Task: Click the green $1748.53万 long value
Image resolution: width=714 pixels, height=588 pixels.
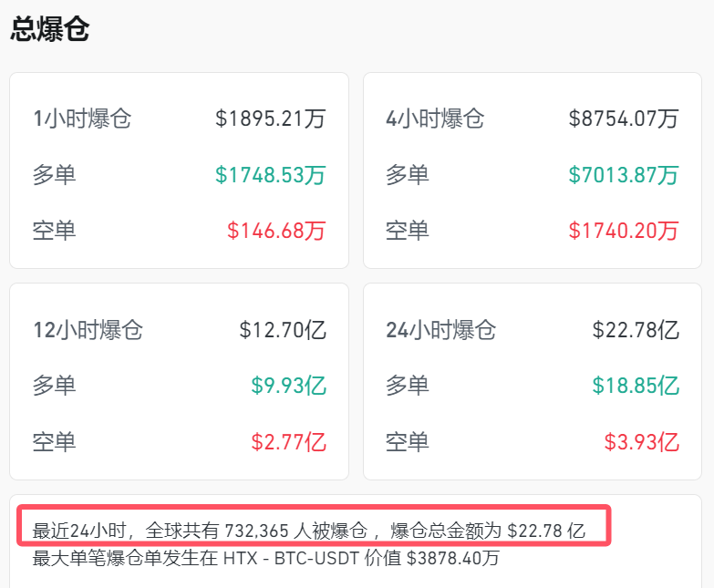Action: point(270,174)
